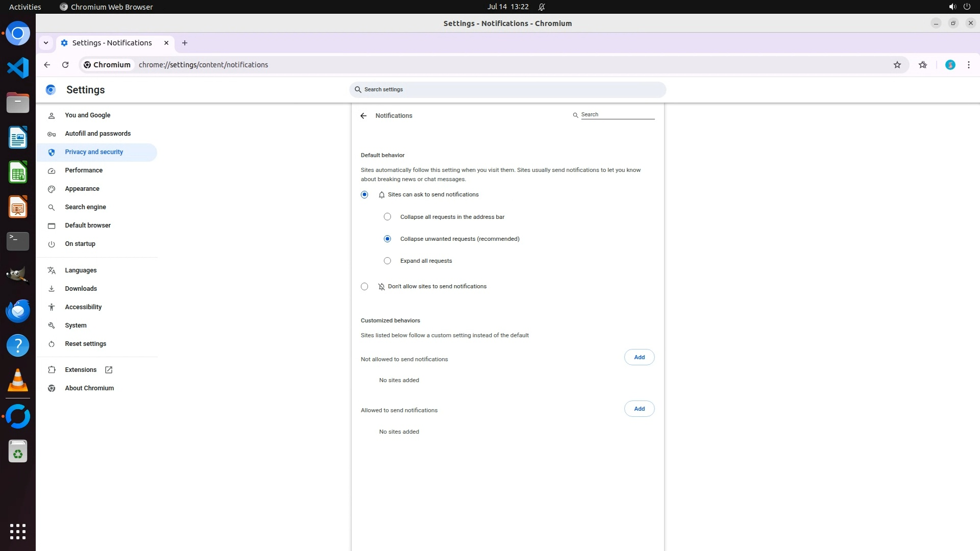Select Expand all requests option
Viewport: 980px width, 551px height.
pyautogui.click(x=387, y=261)
